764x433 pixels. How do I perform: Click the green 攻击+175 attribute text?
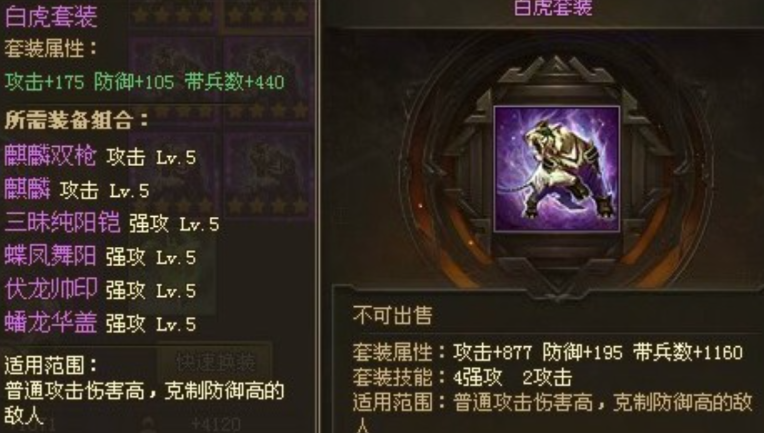pos(44,82)
